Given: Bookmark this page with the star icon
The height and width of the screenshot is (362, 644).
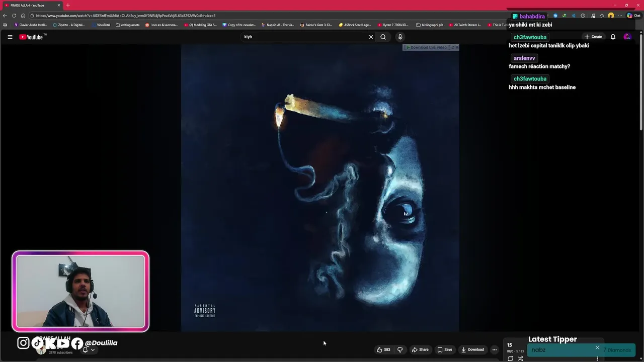Looking at the screenshot, I should tap(602, 16).
